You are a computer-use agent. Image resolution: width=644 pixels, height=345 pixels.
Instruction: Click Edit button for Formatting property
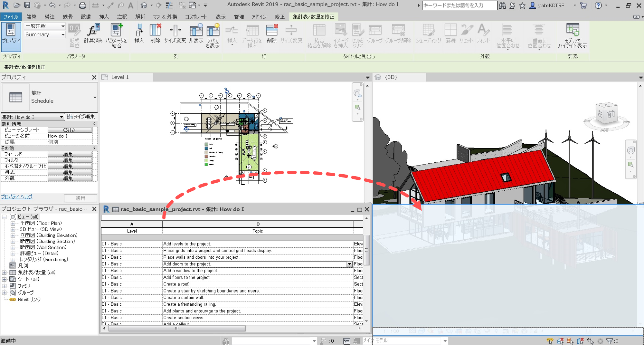[70, 172]
